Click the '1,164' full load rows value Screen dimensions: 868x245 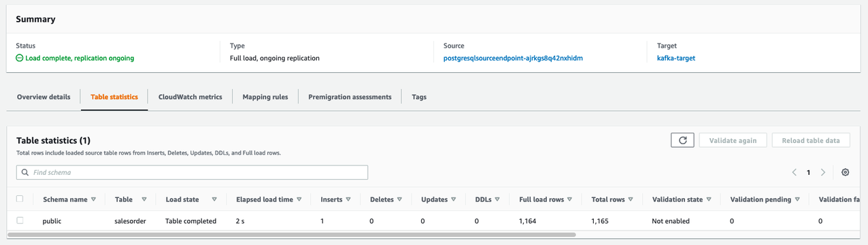pos(528,221)
